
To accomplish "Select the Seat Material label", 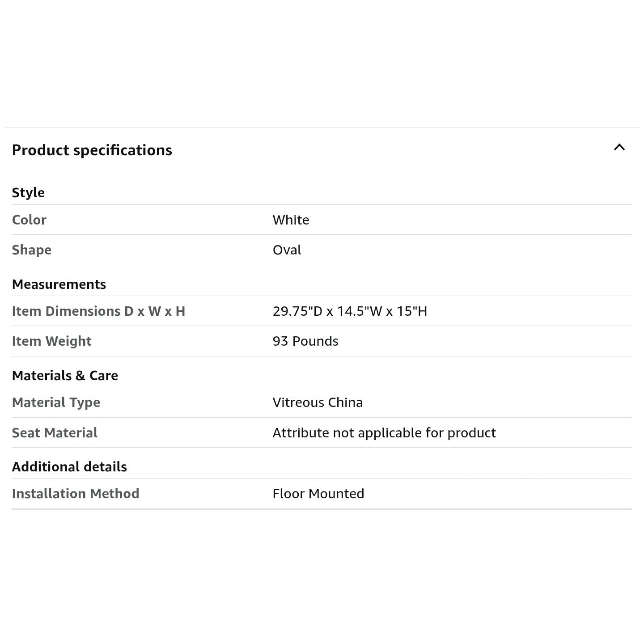I will click(x=55, y=433).
